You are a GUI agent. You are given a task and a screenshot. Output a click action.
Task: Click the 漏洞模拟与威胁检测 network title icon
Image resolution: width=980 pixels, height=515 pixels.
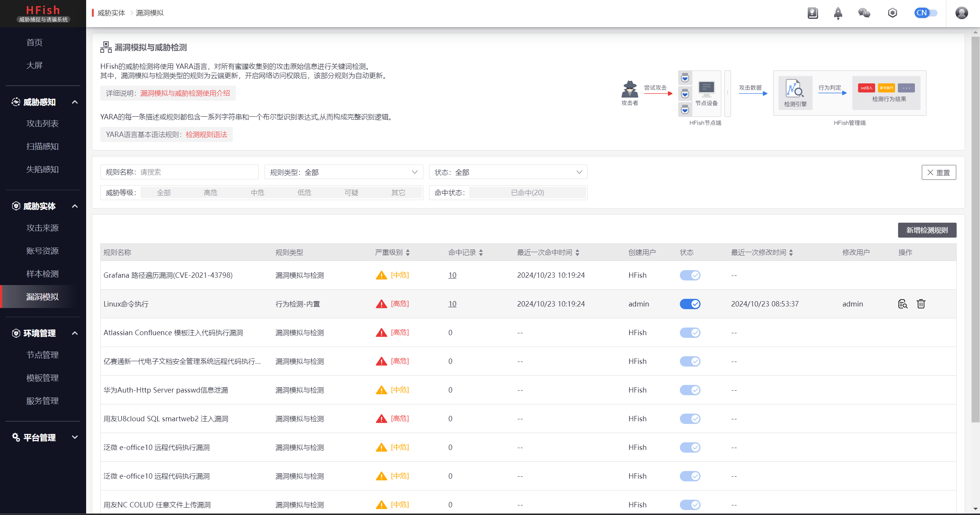click(x=106, y=47)
